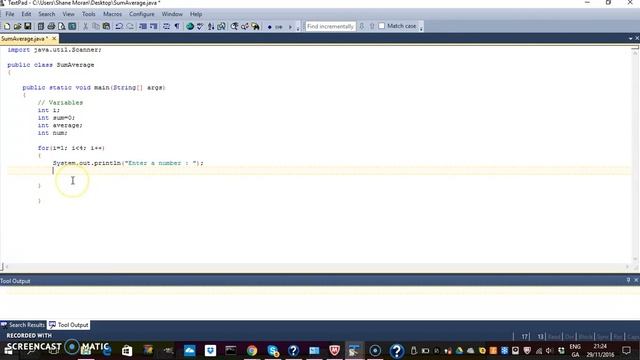Open the Configure menu
Viewport: 640px width, 360px height.
pos(142,14)
